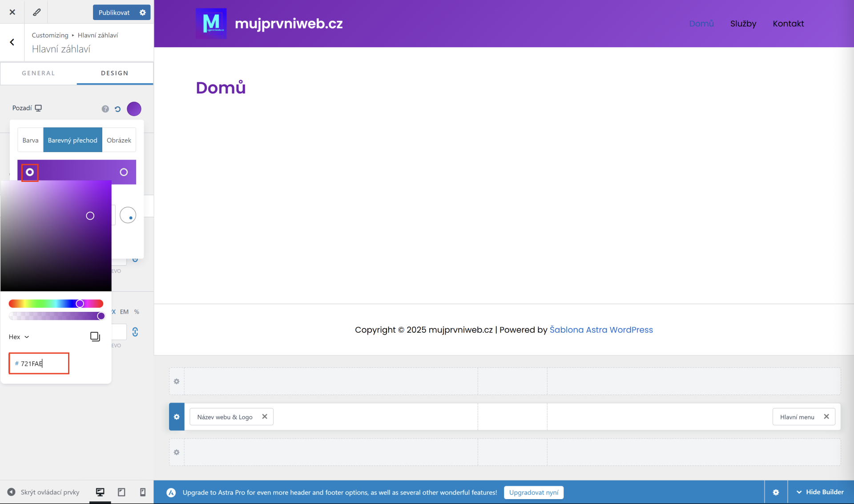Viewport: 854px width, 504px height.
Task: Select the Obrázek background type tab
Action: point(119,140)
